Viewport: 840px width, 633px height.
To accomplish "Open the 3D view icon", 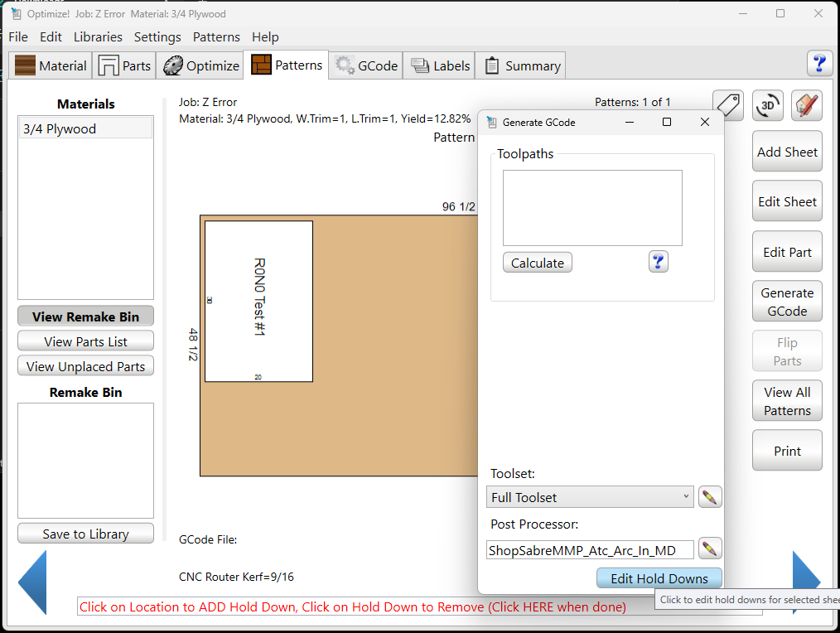I will coord(768,105).
